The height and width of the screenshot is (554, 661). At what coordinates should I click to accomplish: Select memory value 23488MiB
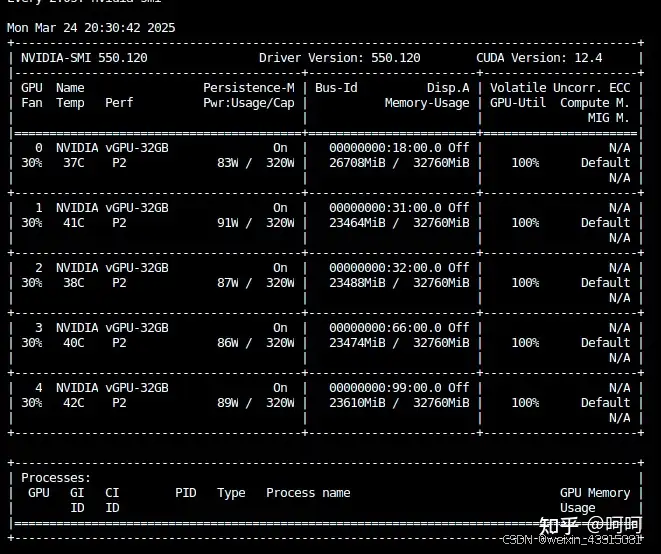tap(357, 282)
